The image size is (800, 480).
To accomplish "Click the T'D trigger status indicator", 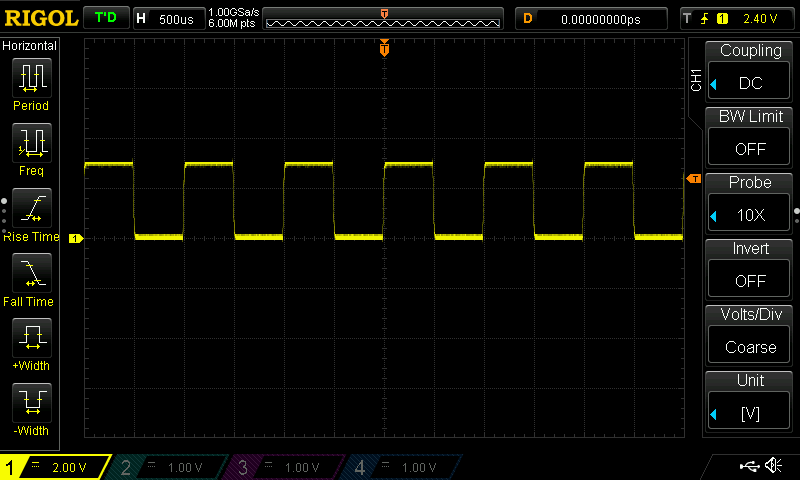I will pyautogui.click(x=106, y=18).
